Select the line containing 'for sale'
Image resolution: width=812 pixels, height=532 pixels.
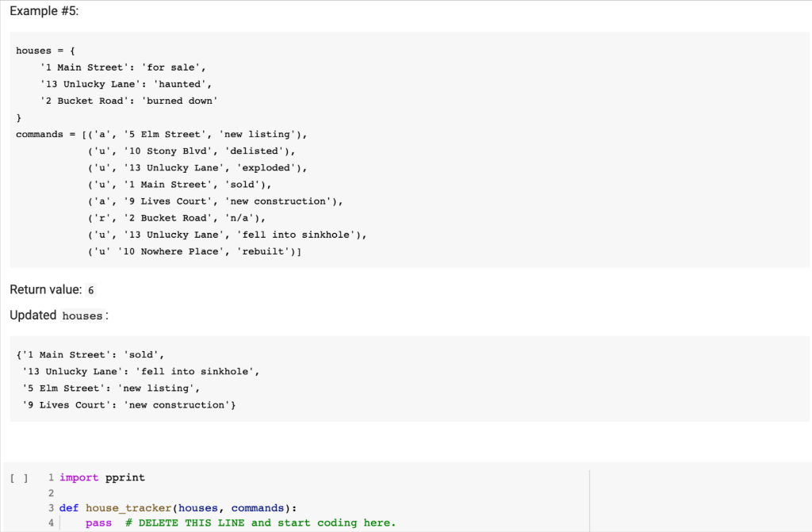123,67
